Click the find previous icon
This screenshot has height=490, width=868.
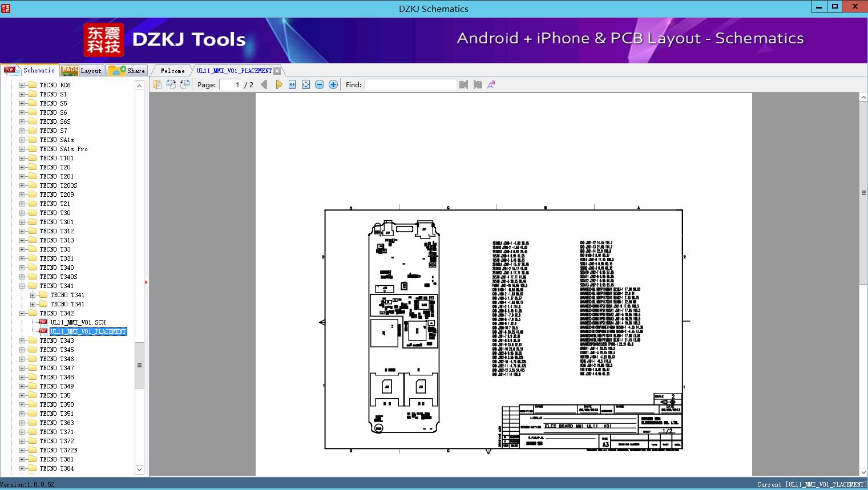coord(463,84)
